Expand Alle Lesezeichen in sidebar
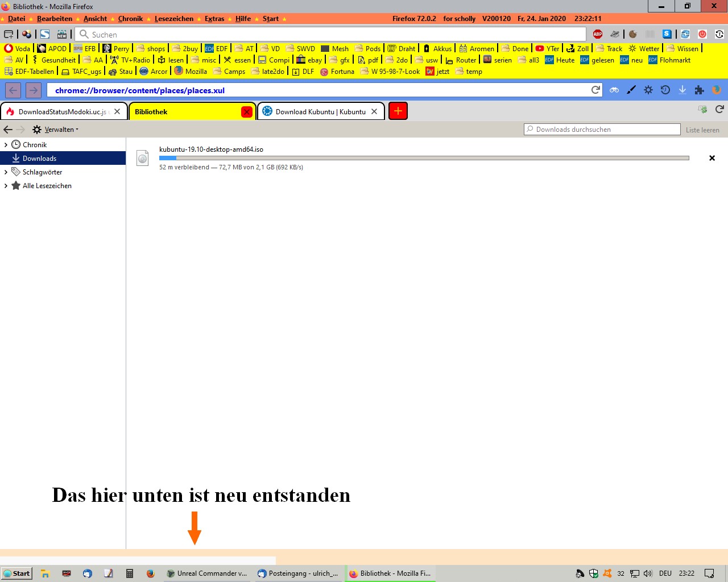 (x=6, y=186)
